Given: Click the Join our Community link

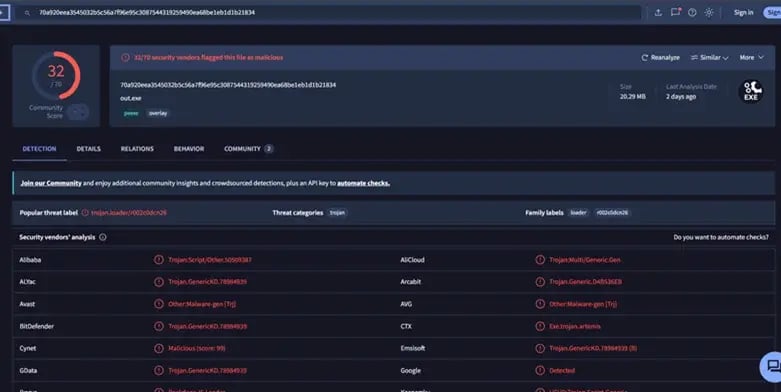Looking at the screenshot, I should coord(51,183).
